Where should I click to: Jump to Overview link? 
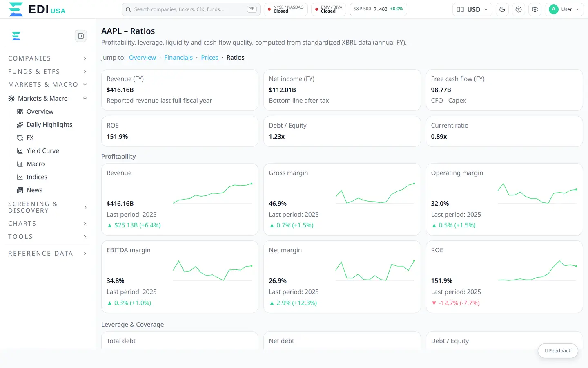click(143, 58)
